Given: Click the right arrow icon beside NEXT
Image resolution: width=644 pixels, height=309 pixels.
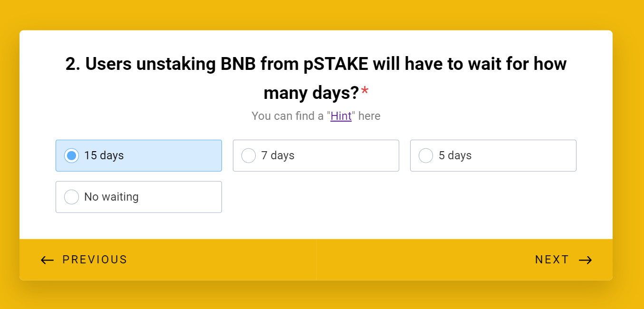Looking at the screenshot, I should [585, 260].
